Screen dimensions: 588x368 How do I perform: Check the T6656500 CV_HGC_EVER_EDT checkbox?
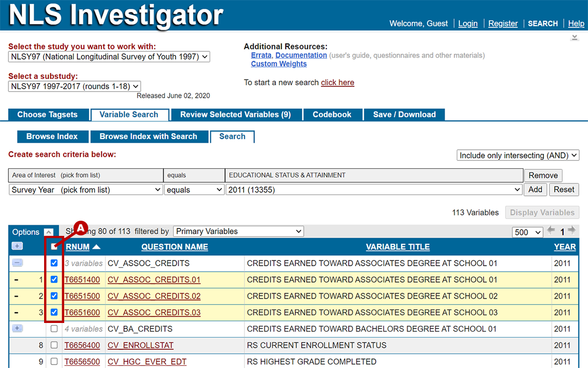54,362
